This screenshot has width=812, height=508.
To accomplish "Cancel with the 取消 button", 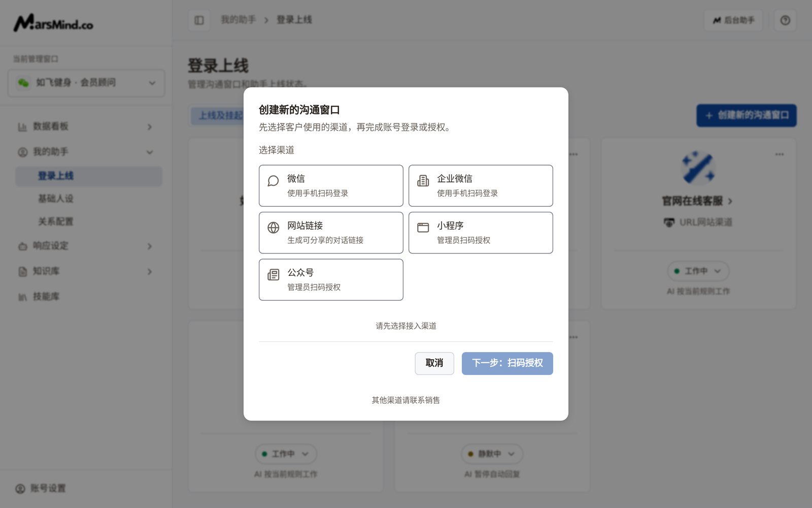I will [434, 363].
